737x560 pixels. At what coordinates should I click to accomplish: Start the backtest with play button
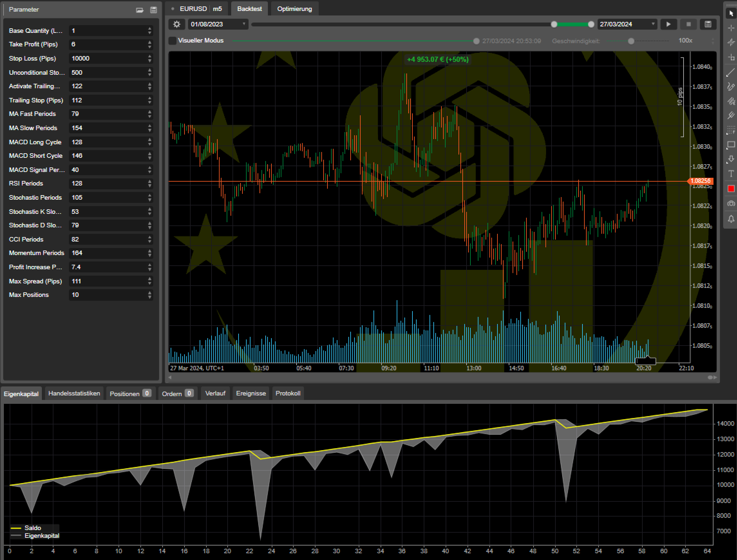point(668,24)
